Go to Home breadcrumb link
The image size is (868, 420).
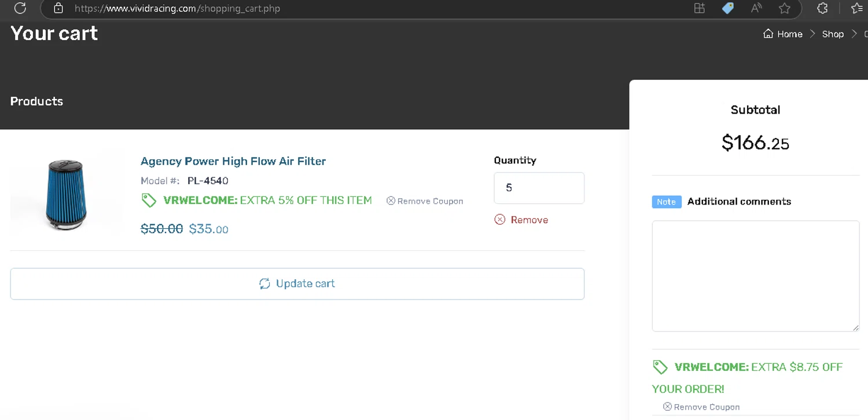[x=789, y=34]
